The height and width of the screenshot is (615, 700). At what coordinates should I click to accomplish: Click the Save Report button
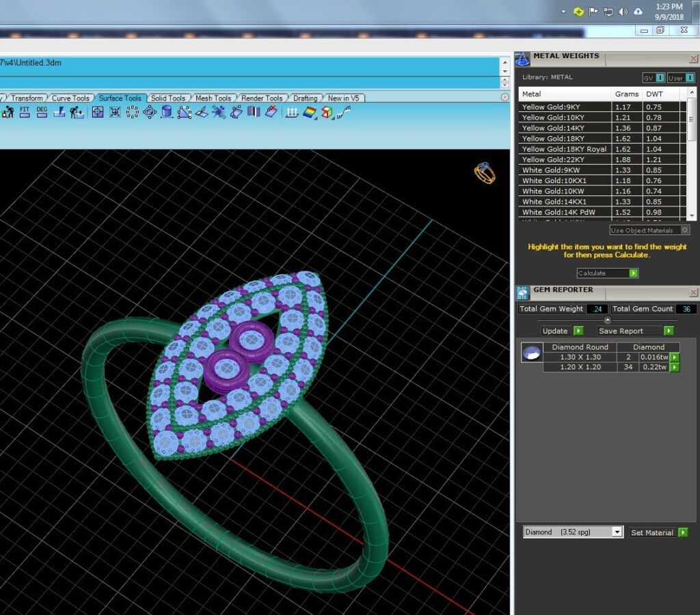coord(635,331)
